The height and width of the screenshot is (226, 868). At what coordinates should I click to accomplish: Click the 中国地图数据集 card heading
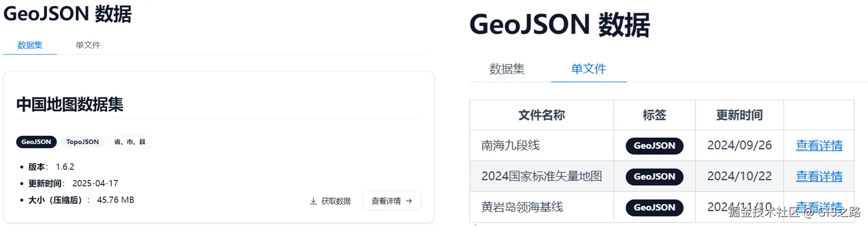click(x=70, y=104)
